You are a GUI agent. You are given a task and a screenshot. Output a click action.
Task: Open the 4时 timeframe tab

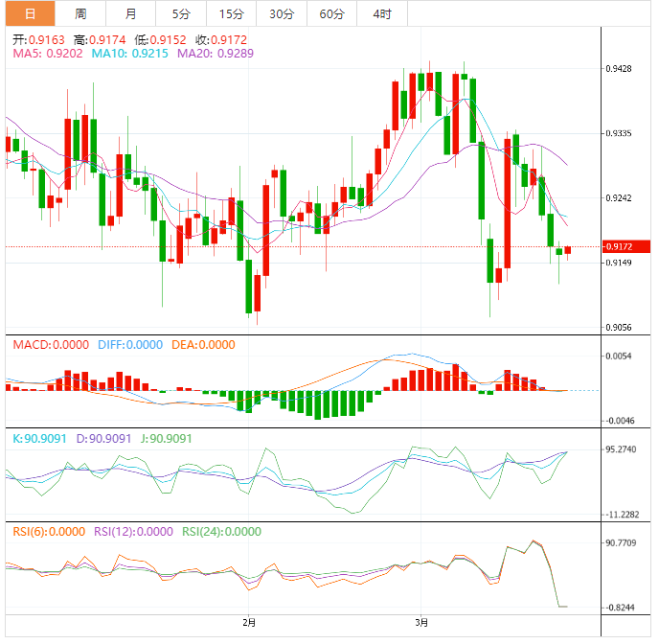pyautogui.click(x=382, y=13)
